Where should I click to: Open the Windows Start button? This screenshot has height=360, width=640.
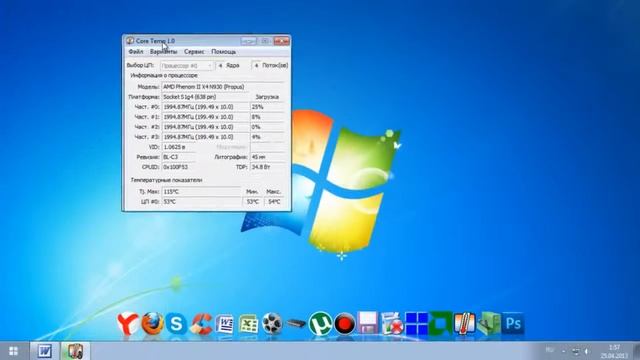(x=13, y=351)
